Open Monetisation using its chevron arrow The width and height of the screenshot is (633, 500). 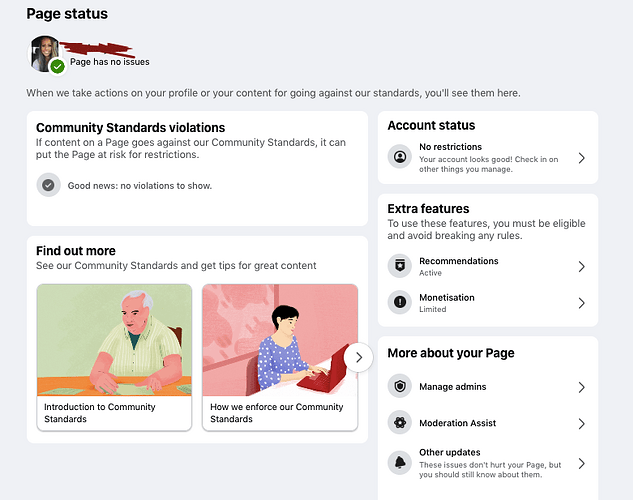click(x=581, y=303)
